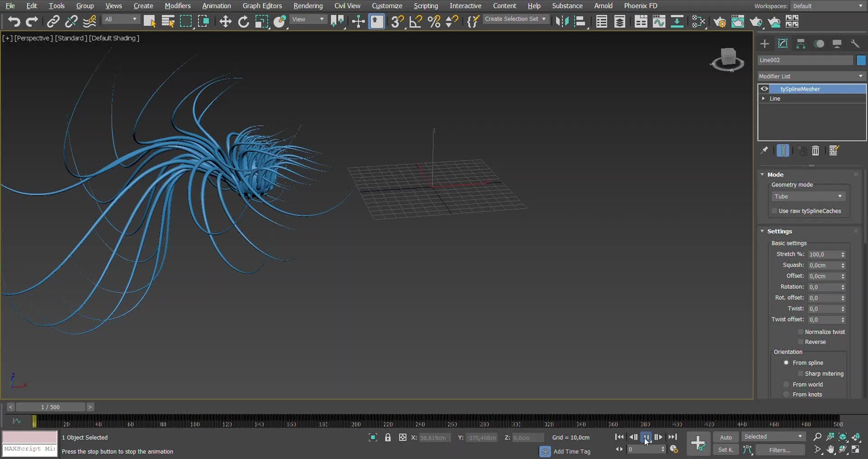Enable Use raw tySplineCaches checkbox
Image resolution: width=868 pixels, height=459 pixels.
point(774,211)
